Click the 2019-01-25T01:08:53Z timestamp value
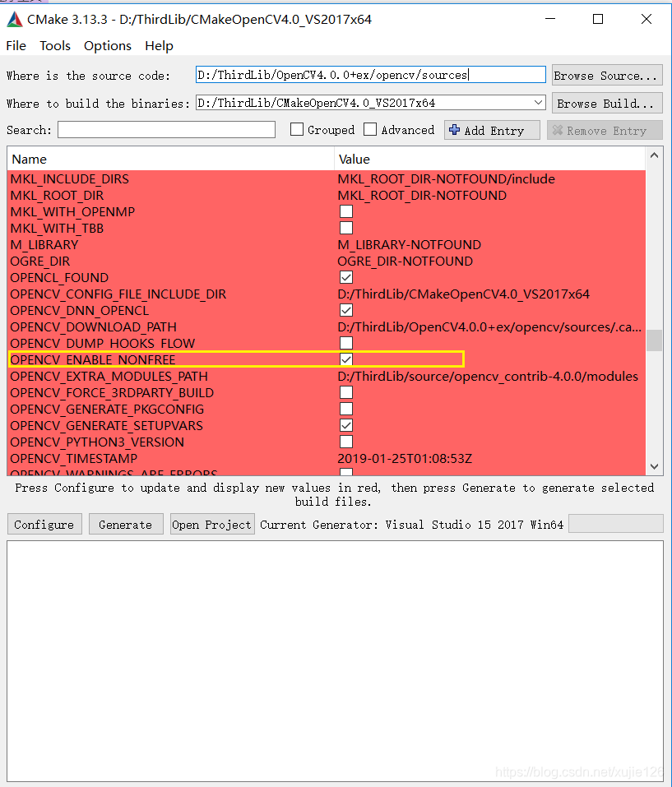The height and width of the screenshot is (787, 672). (405, 458)
